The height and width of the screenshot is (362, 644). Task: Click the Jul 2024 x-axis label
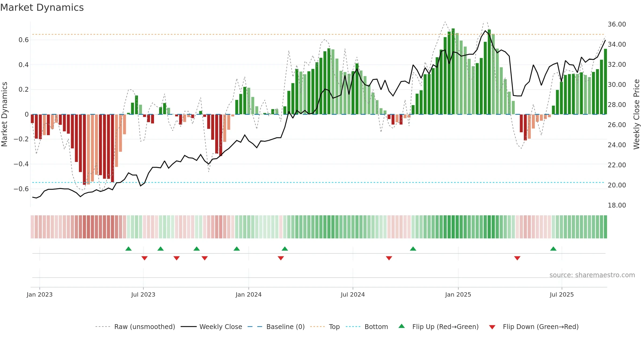(353, 294)
